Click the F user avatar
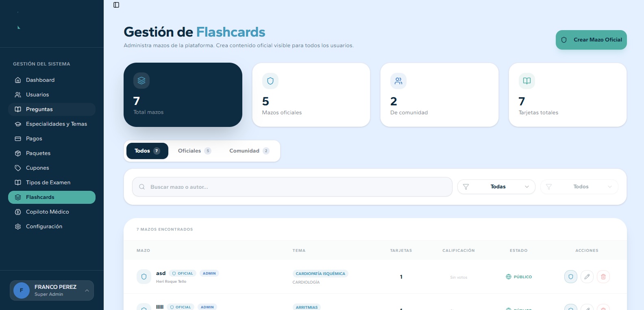This screenshot has width=644, height=310. pyautogui.click(x=22, y=290)
